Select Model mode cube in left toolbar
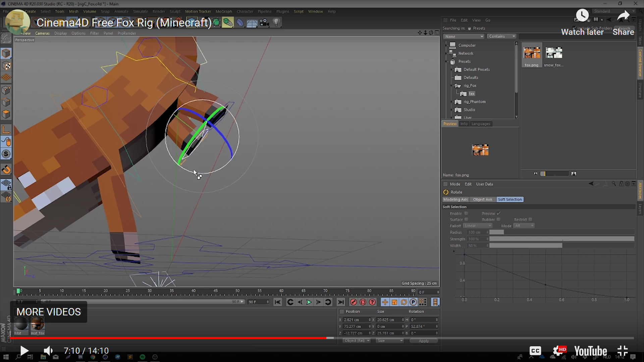 (6, 53)
